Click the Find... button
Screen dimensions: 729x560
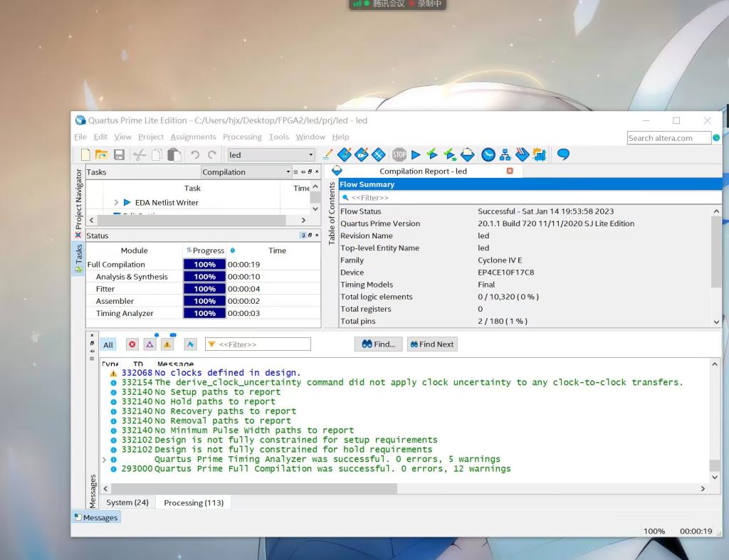tap(378, 344)
